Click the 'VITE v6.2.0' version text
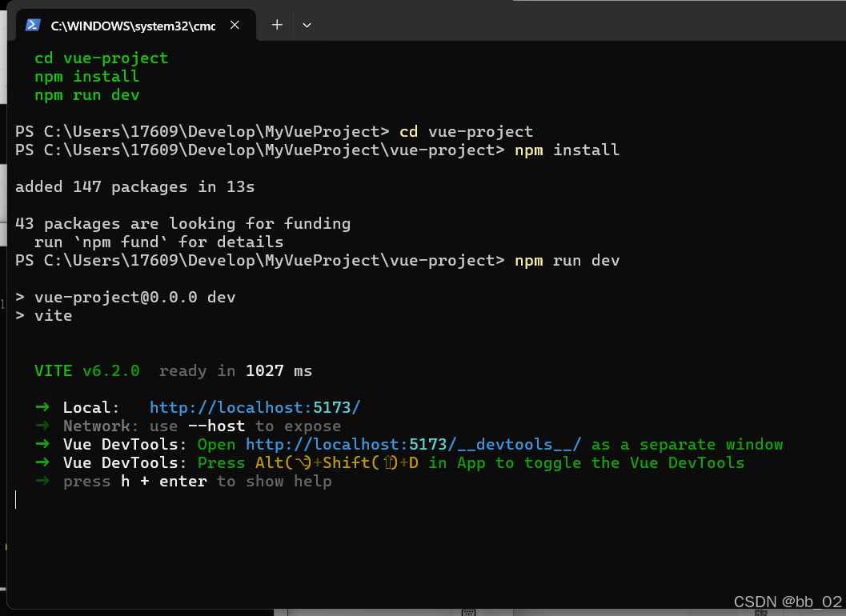Viewport: 846px width, 616px height. click(87, 370)
